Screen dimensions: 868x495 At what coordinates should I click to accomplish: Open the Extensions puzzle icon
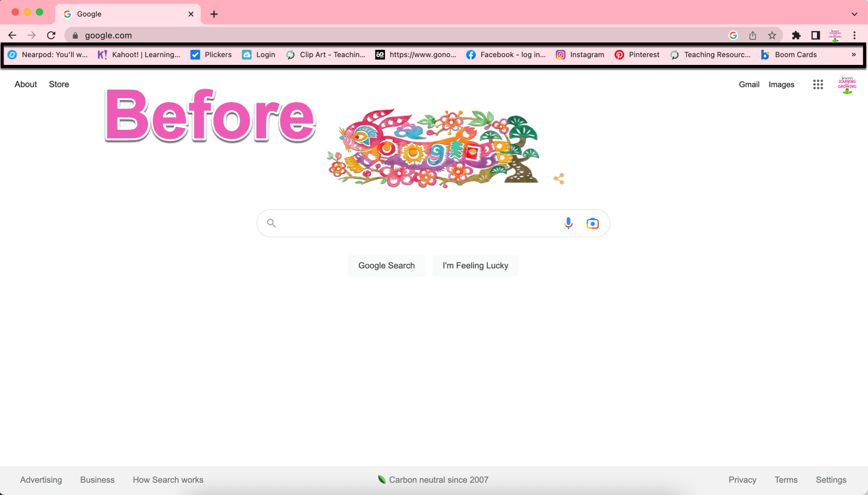click(x=796, y=35)
